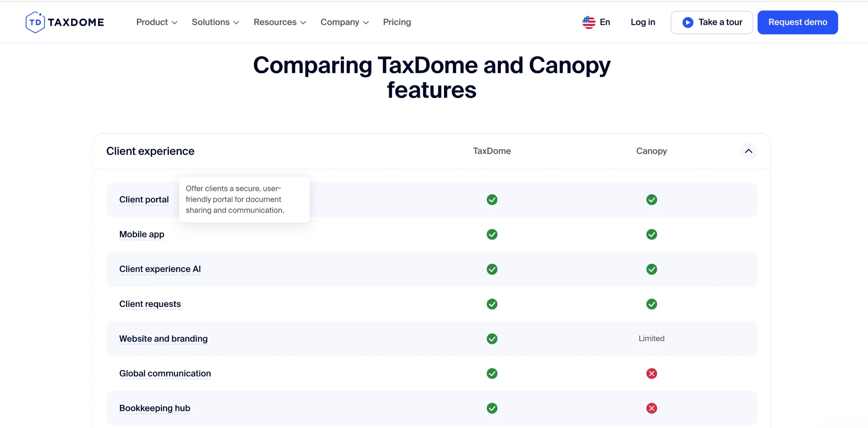
Task: Click Canopy checkmark for Client requests
Action: click(651, 304)
